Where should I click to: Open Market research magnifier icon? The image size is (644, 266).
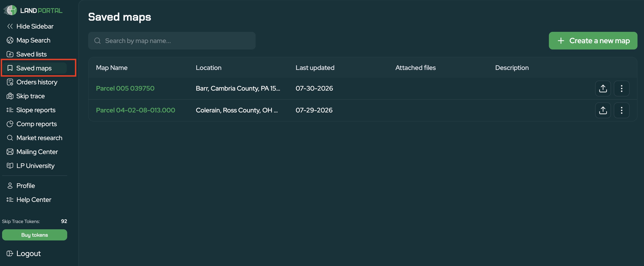(x=10, y=138)
